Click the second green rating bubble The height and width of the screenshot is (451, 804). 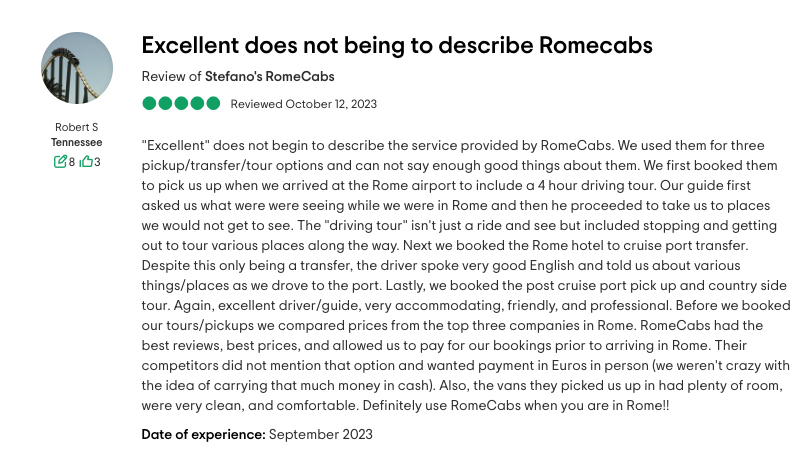click(x=165, y=104)
